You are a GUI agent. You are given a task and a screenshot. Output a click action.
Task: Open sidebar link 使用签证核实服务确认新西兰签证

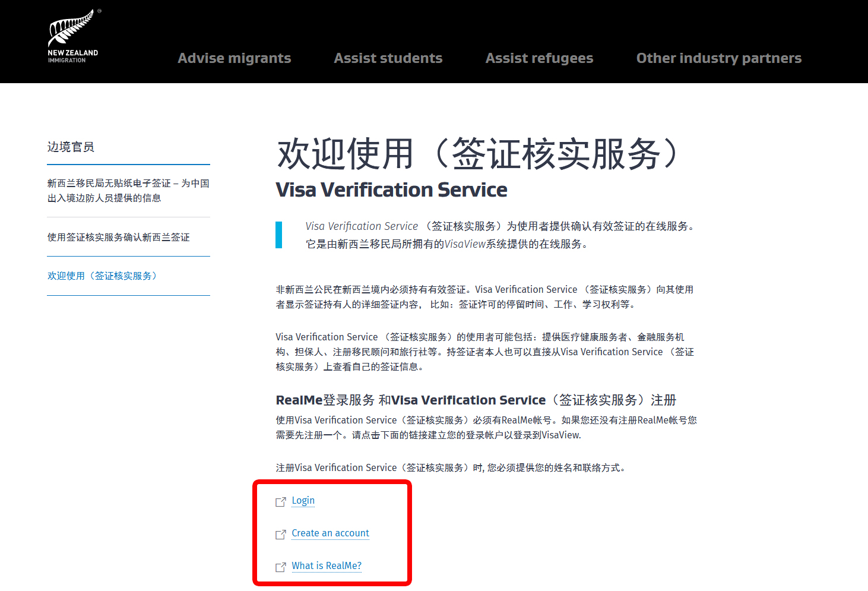[x=119, y=237]
